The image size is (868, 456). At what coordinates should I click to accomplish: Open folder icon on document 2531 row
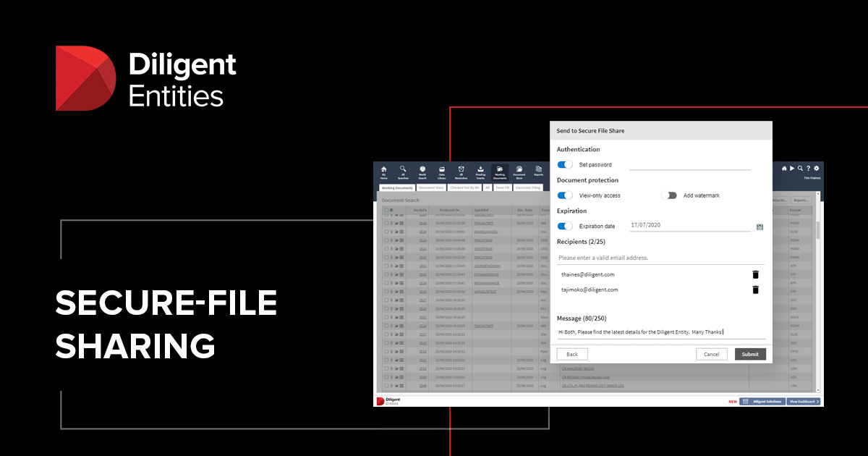396,266
